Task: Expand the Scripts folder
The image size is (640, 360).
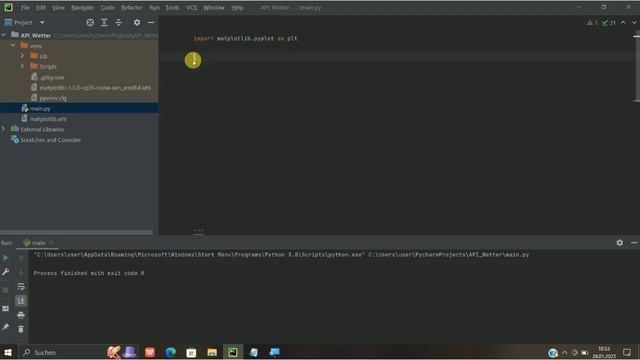Action: click(22, 66)
